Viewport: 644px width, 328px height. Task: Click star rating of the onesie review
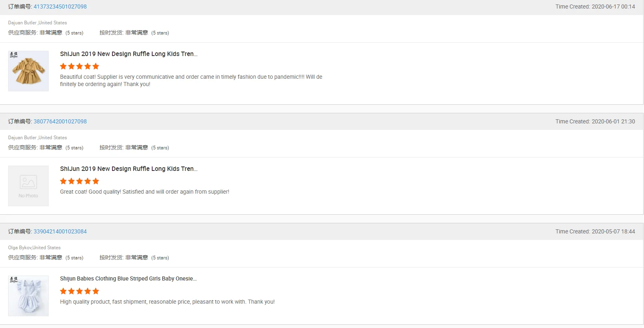80,291
